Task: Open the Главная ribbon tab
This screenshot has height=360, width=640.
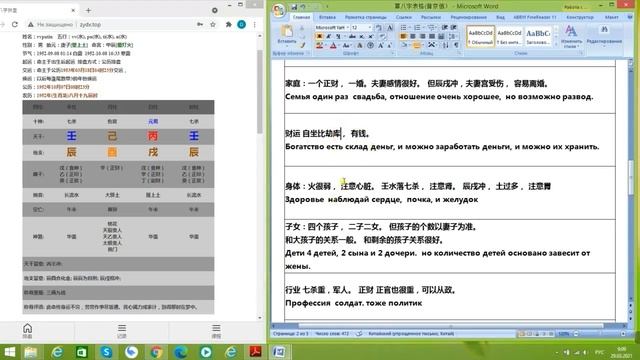Action: pyautogui.click(x=301, y=17)
